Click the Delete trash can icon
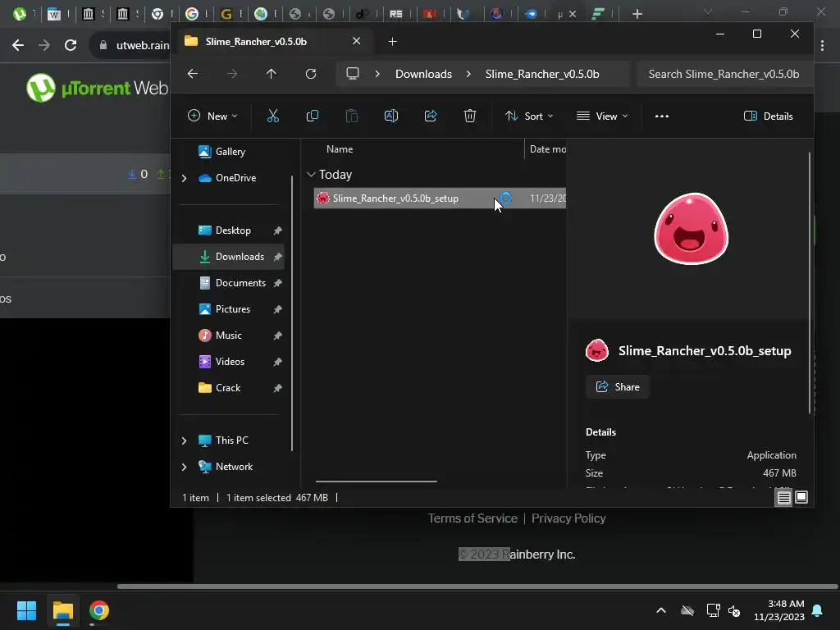The width and height of the screenshot is (840, 630). (470, 116)
